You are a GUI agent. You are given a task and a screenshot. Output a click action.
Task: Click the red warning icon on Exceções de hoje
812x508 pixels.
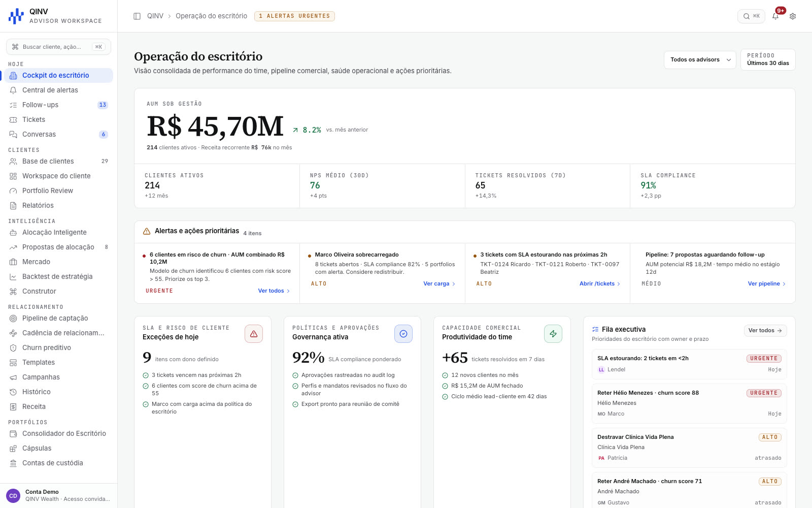pyautogui.click(x=254, y=334)
